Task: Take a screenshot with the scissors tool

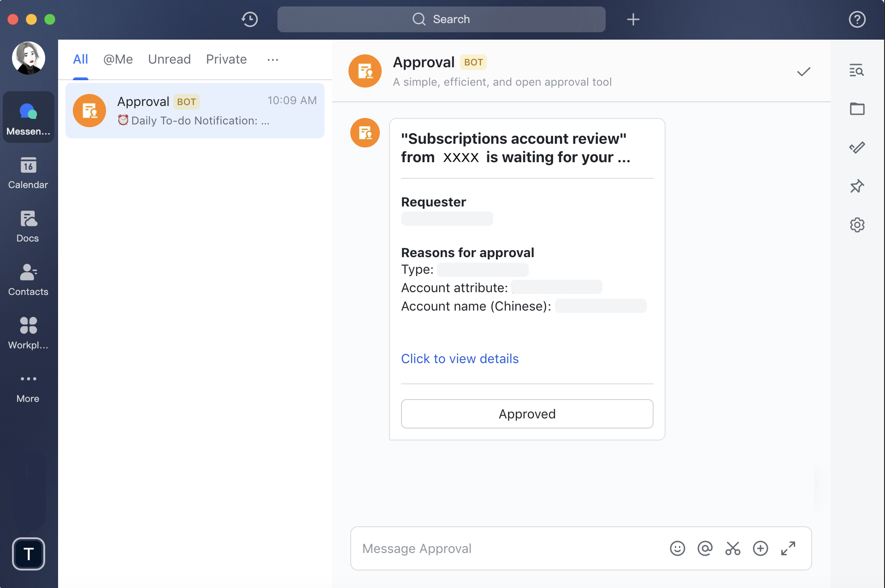Action: tap(732, 548)
